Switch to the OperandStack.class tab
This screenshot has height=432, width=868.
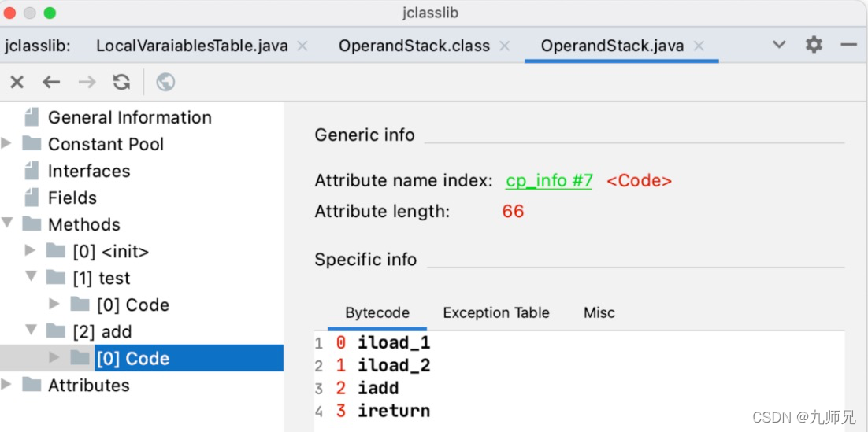coord(414,46)
